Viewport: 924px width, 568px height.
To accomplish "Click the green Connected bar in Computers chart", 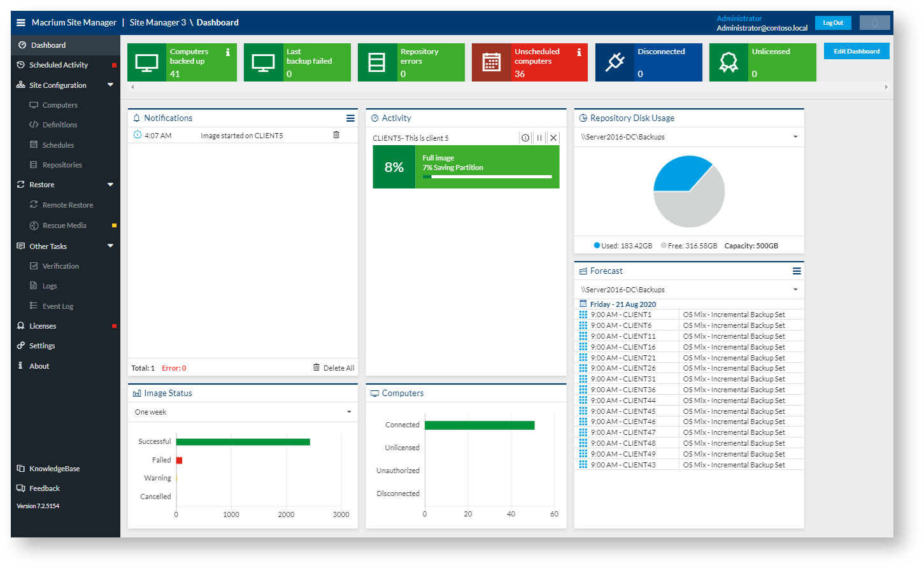I will pyautogui.click(x=480, y=425).
